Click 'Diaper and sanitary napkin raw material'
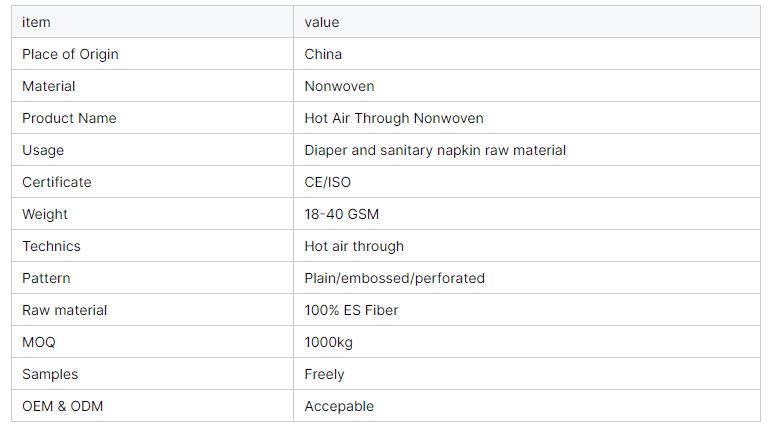This screenshot has height=427, width=769. coord(435,150)
